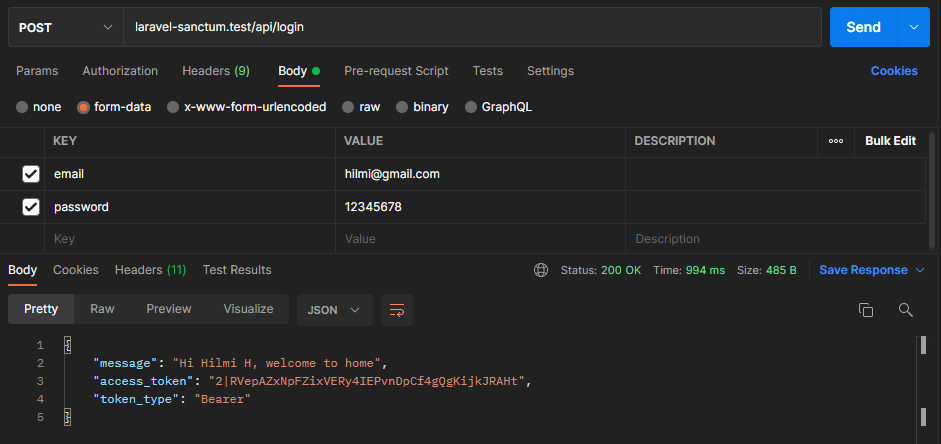
Task: Switch to the Tests tab
Action: coord(488,71)
